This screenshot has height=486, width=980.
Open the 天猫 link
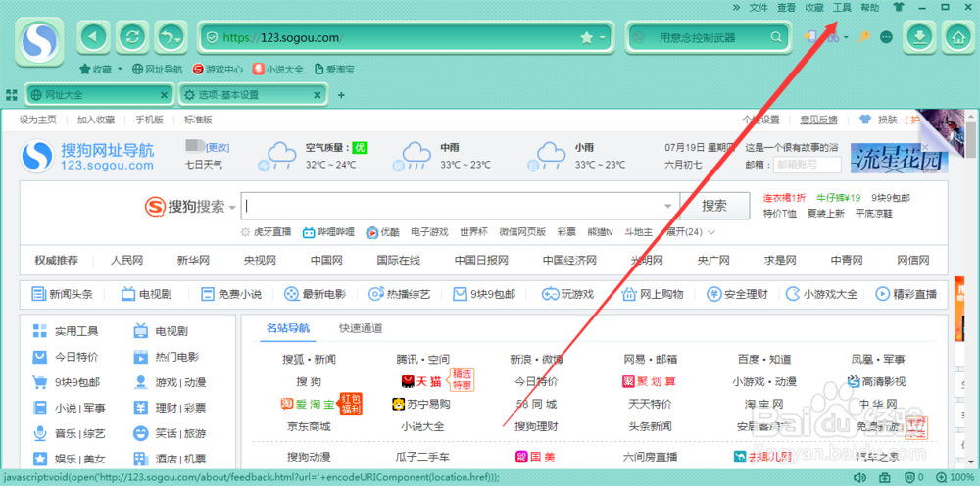pyautogui.click(x=421, y=382)
